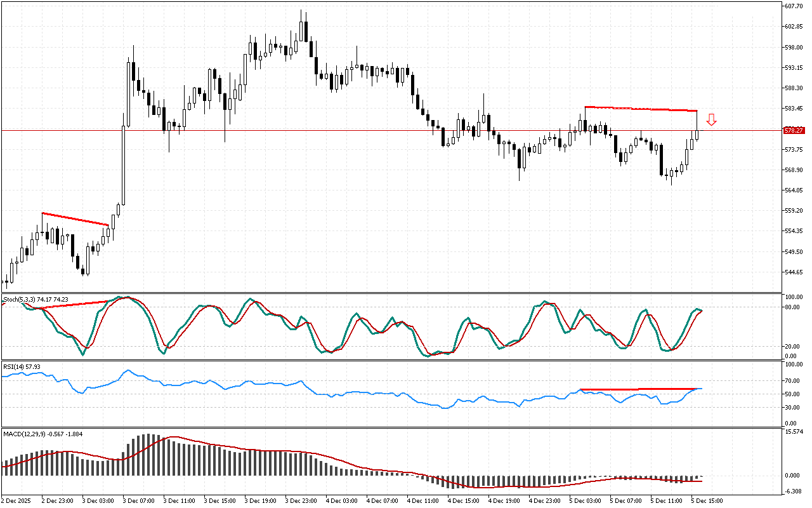Click the 70 level on RSI scale
This screenshot has height=508, width=812.
point(790,380)
